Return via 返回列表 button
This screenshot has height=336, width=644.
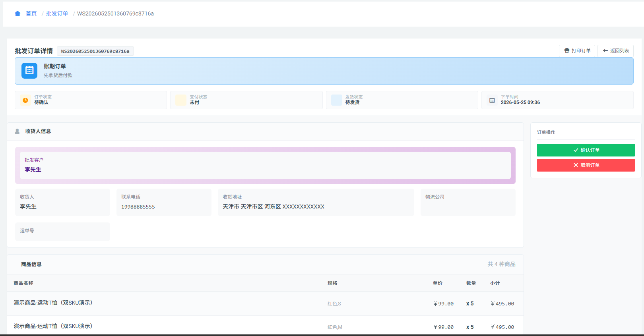[615, 51]
